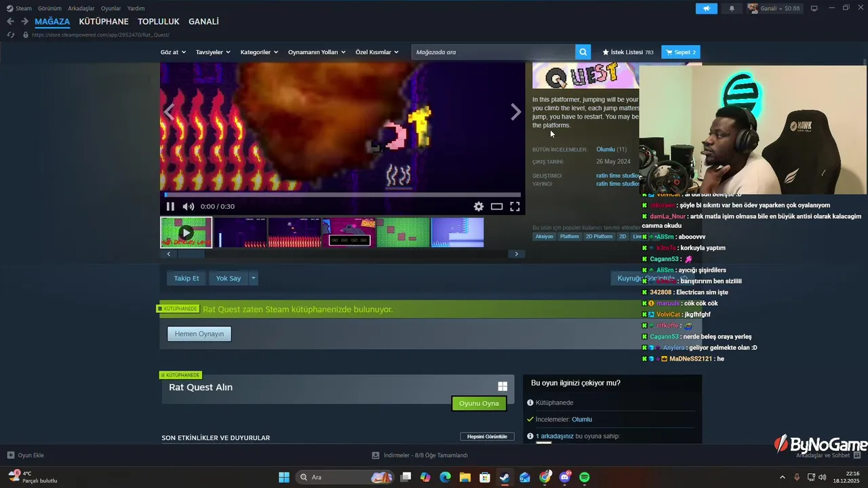Open Olumlu reviews link under İncelemeler

582,420
